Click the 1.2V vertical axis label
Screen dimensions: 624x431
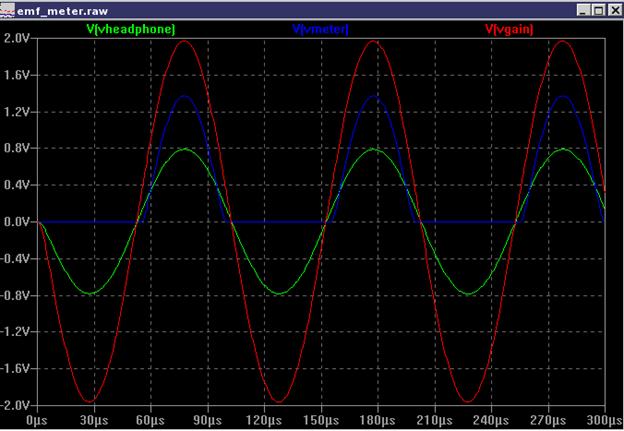[17, 112]
